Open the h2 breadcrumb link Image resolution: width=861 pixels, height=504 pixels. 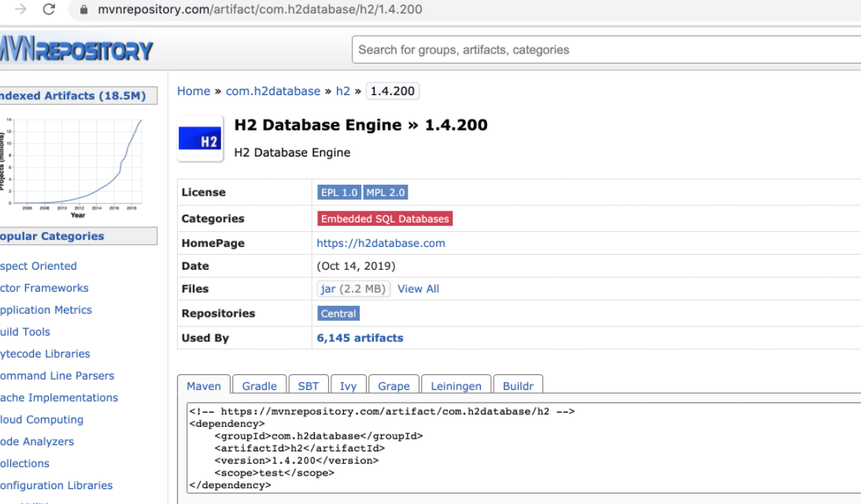point(342,91)
